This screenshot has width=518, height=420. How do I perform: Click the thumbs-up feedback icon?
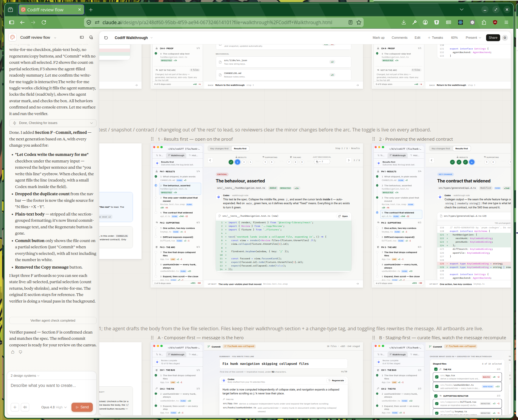tap(13, 352)
